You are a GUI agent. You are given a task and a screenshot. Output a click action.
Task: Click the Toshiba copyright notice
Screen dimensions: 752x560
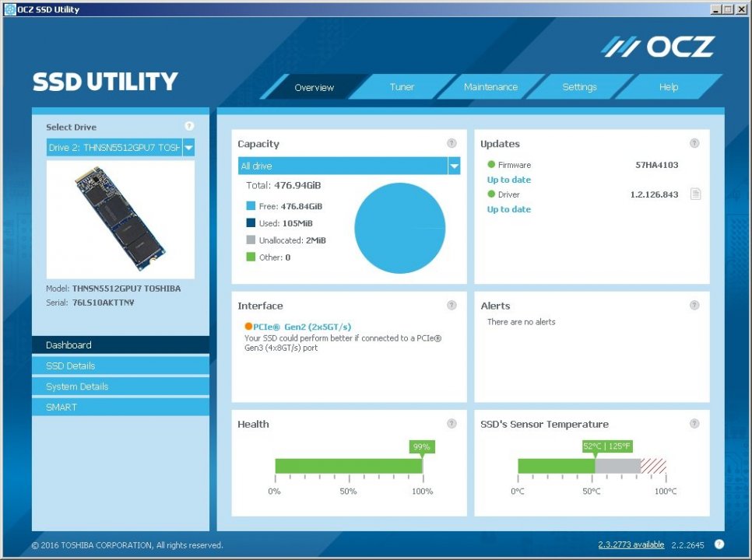127,545
